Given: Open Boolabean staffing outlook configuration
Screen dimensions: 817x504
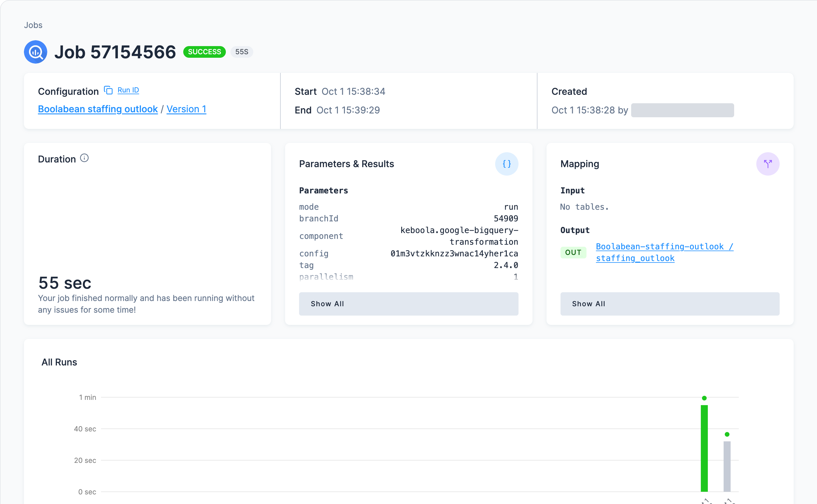Looking at the screenshot, I should point(98,109).
